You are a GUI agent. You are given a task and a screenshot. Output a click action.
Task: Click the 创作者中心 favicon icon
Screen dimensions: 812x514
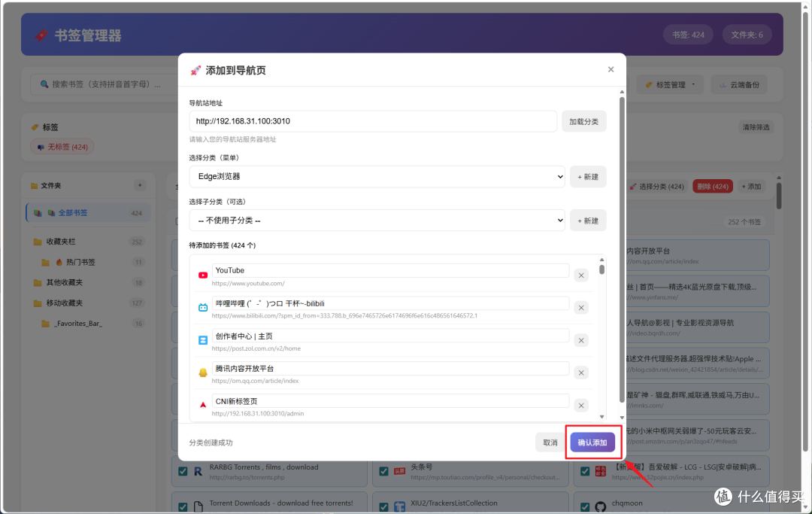coord(203,340)
